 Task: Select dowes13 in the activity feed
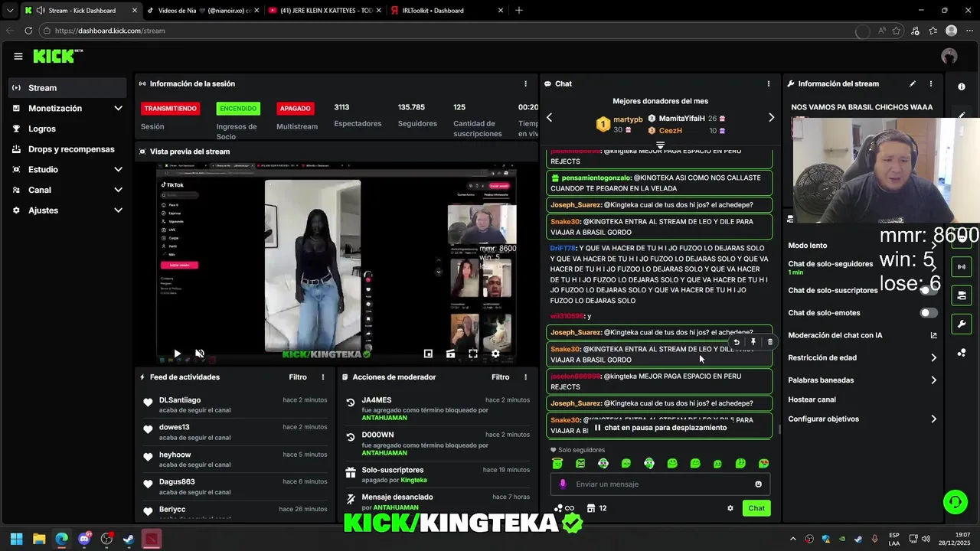[x=174, y=427]
